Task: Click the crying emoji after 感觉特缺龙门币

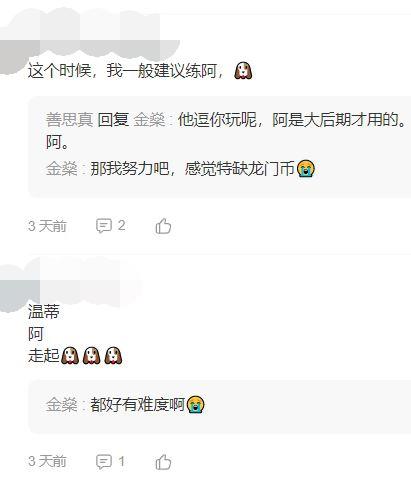Action: pos(306,168)
